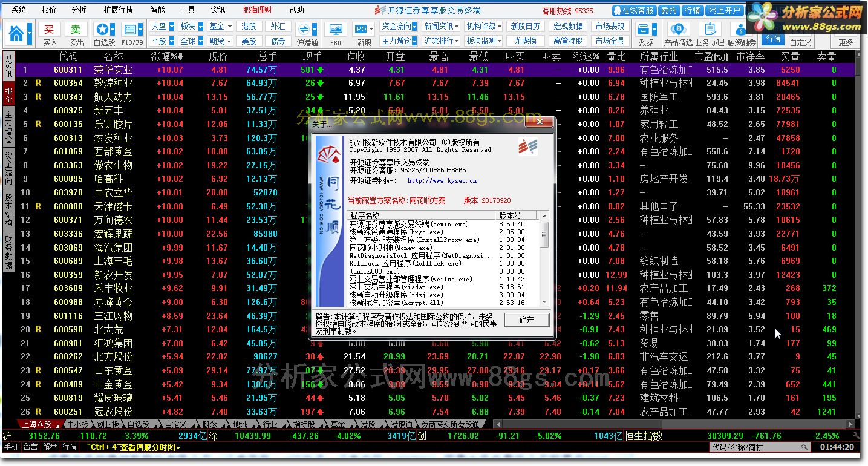Open the 报价 menu
Viewport: 868px width, 466px height.
pyautogui.click(x=49, y=10)
